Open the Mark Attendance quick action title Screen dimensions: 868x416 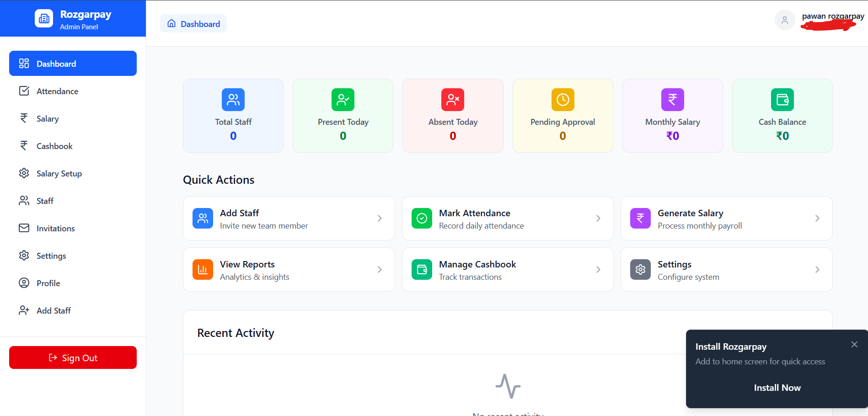tap(475, 213)
